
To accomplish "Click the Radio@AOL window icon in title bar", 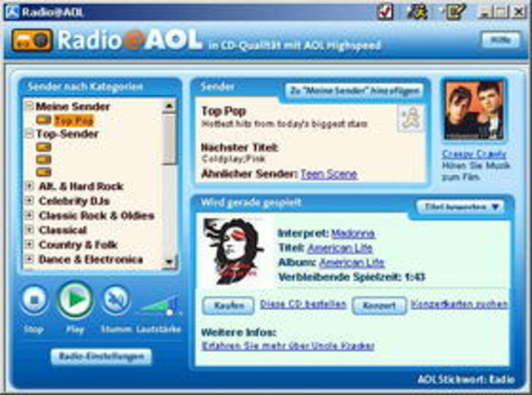I will click(x=12, y=12).
